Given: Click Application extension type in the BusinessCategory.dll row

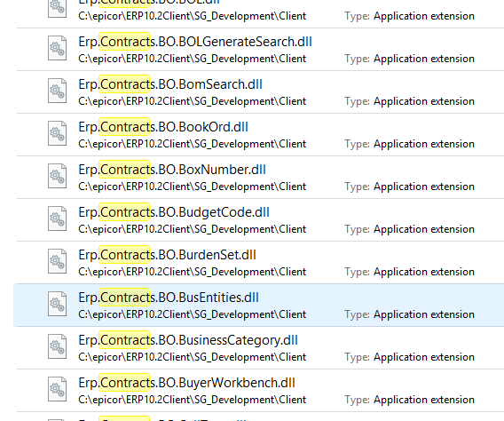Looking at the screenshot, I should pyautogui.click(x=424, y=357).
